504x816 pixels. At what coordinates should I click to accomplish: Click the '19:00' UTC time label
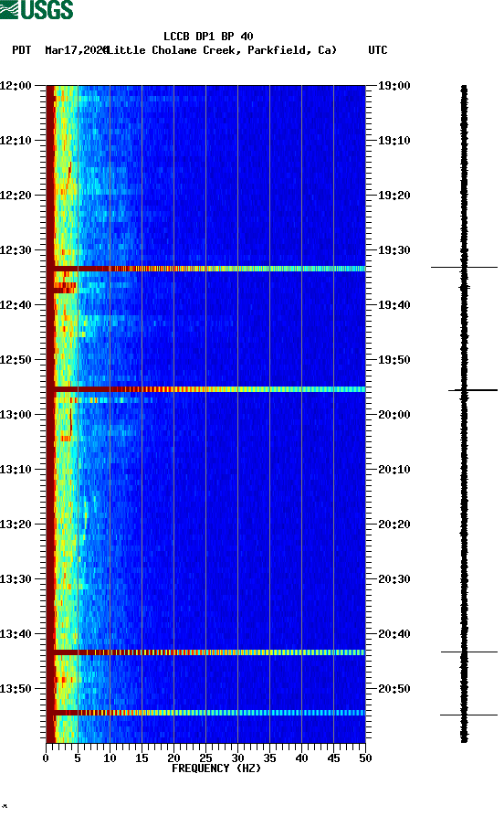pos(394,85)
